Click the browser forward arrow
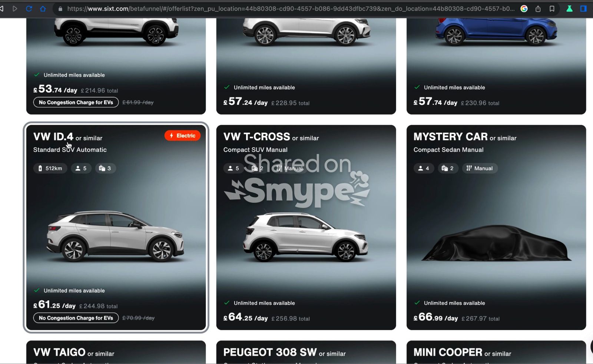The height and width of the screenshot is (364, 593). pos(15,9)
